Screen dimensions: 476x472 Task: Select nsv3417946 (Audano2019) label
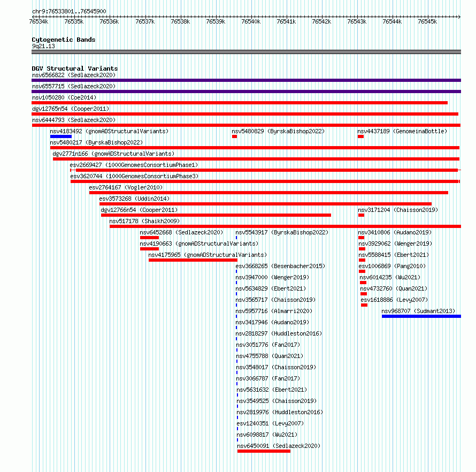coord(272,322)
